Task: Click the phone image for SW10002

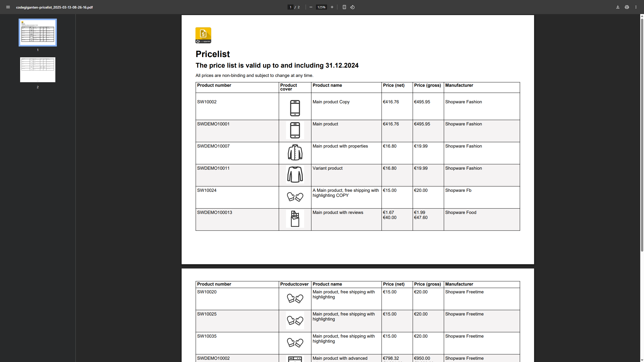Action: point(295,108)
